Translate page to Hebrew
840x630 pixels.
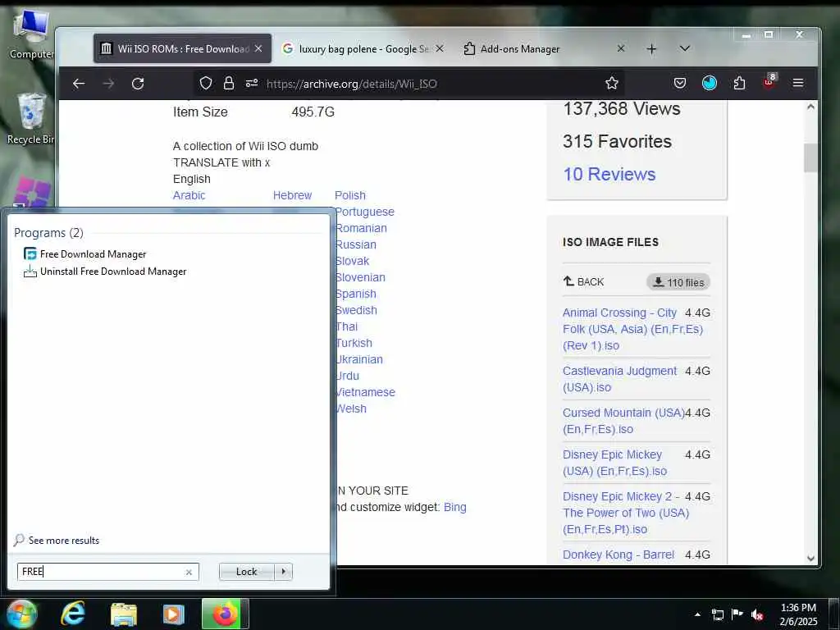[292, 195]
